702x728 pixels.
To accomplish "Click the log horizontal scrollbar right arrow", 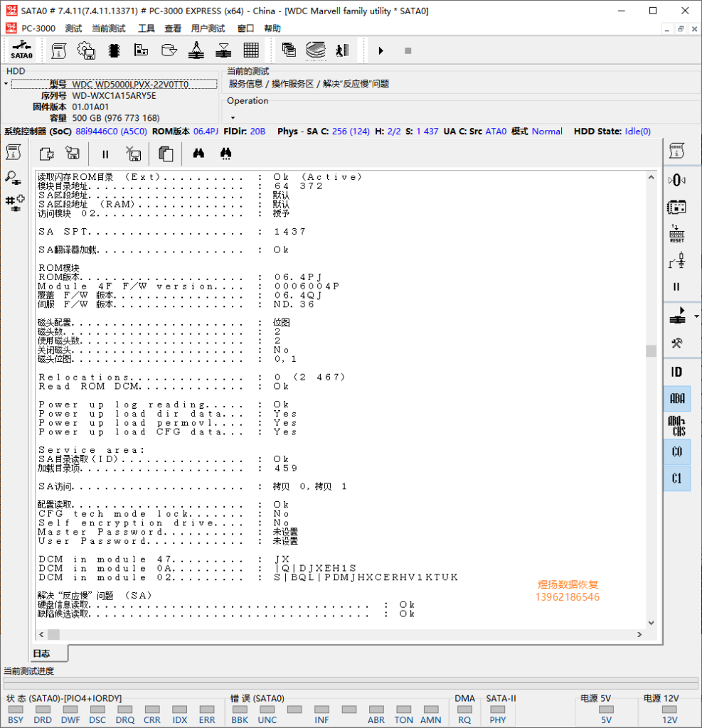I will [x=639, y=634].
